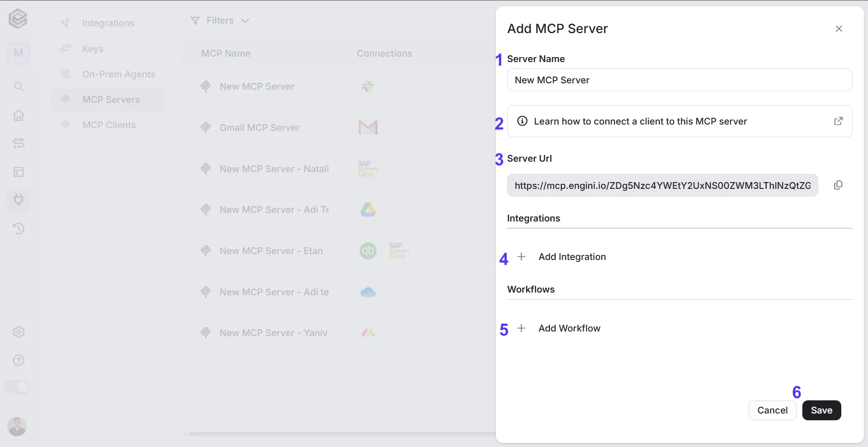Open the help question mark icon

[x=19, y=360]
